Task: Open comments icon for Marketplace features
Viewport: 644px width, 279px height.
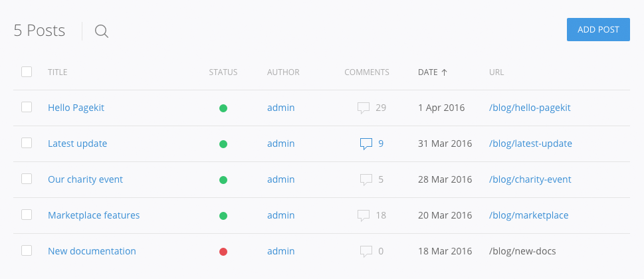Action: [x=364, y=215]
